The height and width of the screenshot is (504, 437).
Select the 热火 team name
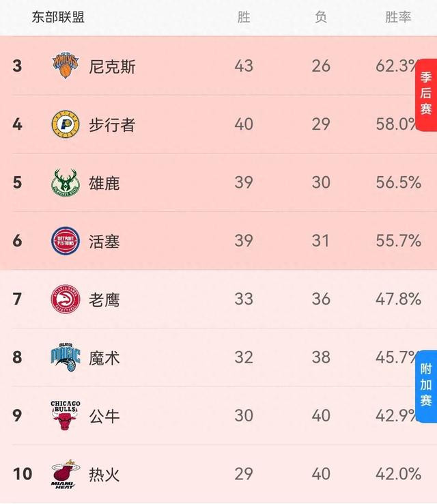pos(104,475)
